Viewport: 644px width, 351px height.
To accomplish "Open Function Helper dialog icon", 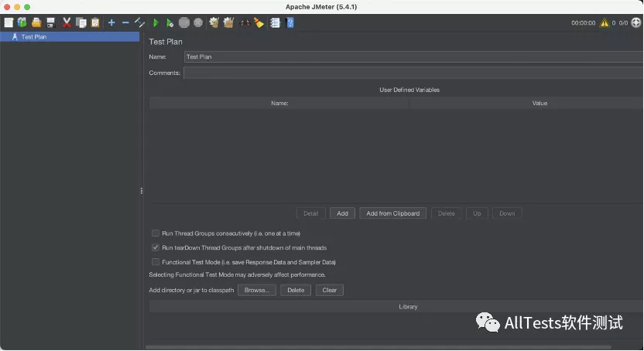I will point(275,22).
